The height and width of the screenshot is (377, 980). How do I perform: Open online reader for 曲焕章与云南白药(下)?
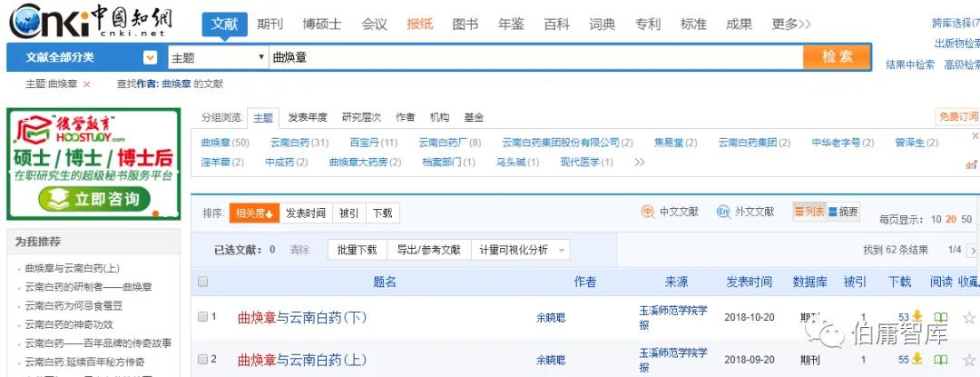[x=940, y=317]
